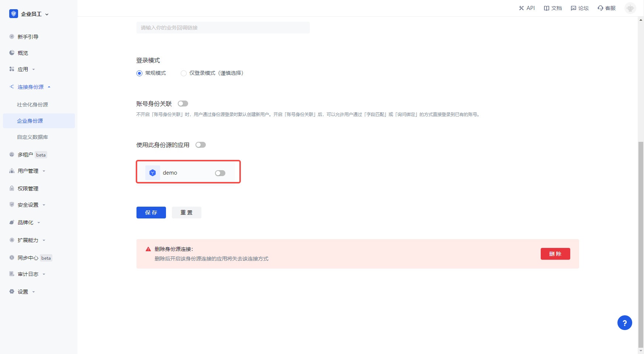This screenshot has width=644, height=354.
Task: Click the API tools icon in header
Action: 521,8
